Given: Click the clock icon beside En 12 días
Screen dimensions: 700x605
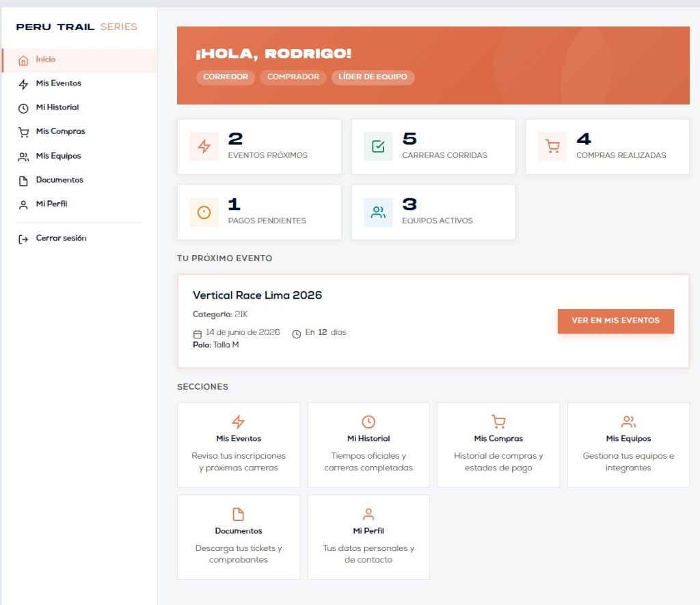Looking at the screenshot, I should 297,334.
